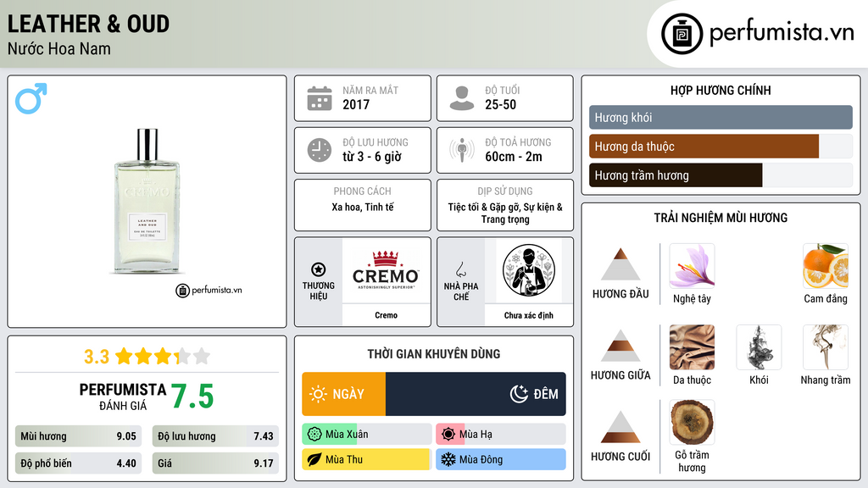The height and width of the screenshot is (488, 868).
Task: Click the moon icon in Đêm bar
Action: 519,394
